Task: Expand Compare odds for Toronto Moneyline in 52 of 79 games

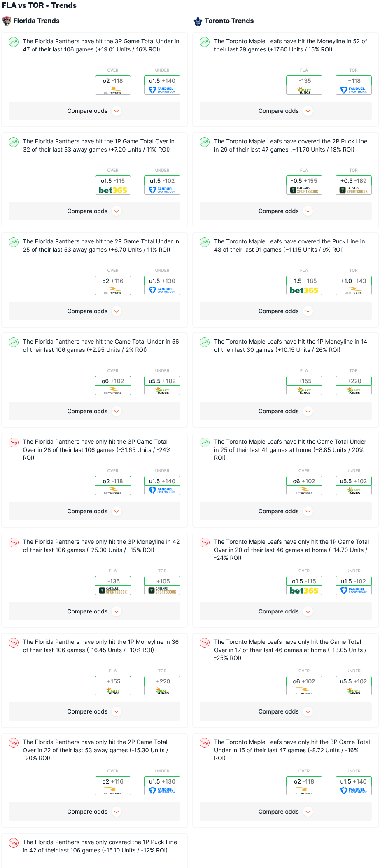Action: pyautogui.click(x=285, y=111)
